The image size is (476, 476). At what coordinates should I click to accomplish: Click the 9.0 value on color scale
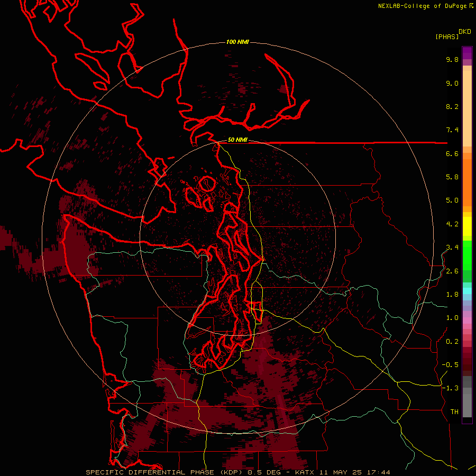452,83
